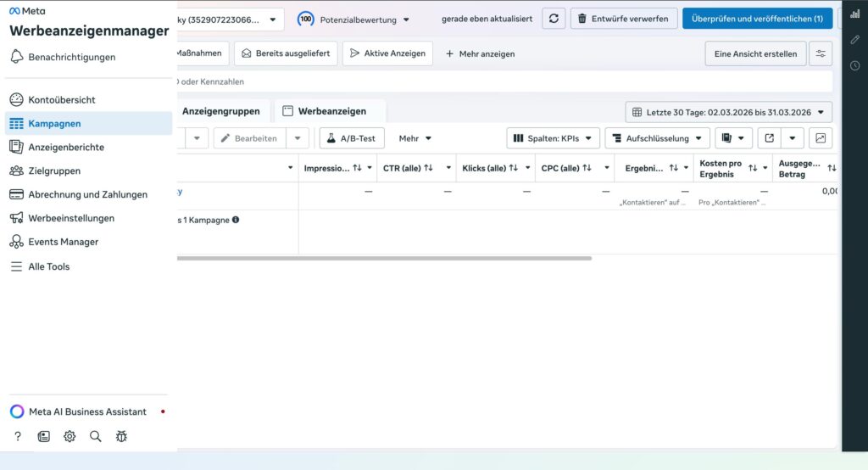Sort by CPC (alle) column

[587, 168]
